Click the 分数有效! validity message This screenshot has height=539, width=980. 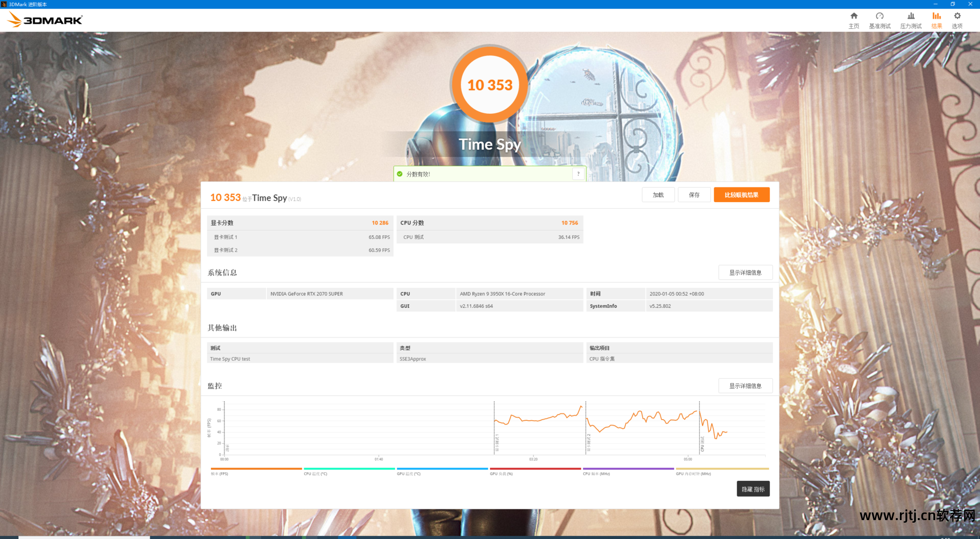pos(418,174)
